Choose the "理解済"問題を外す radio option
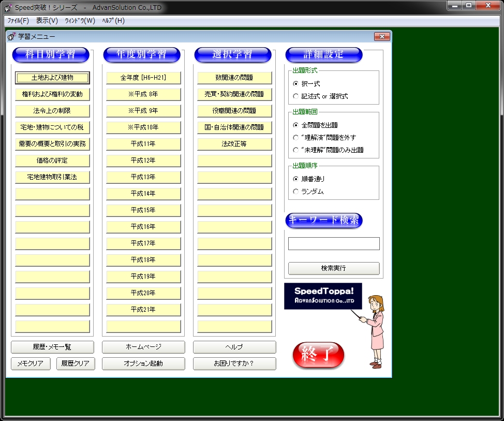The image size is (504, 421). [x=296, y=138]
